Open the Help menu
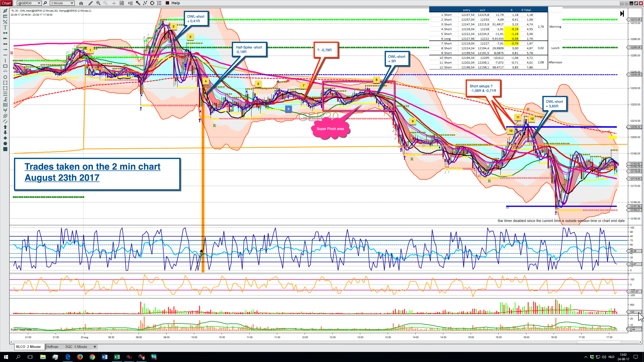644x362 pixels. pyautogui.click(x=175, y=3)
